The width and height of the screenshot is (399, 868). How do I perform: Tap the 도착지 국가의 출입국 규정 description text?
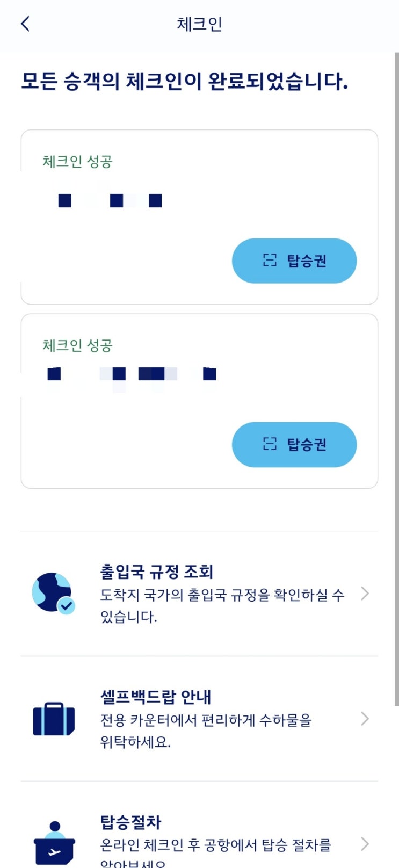(222, 595)
